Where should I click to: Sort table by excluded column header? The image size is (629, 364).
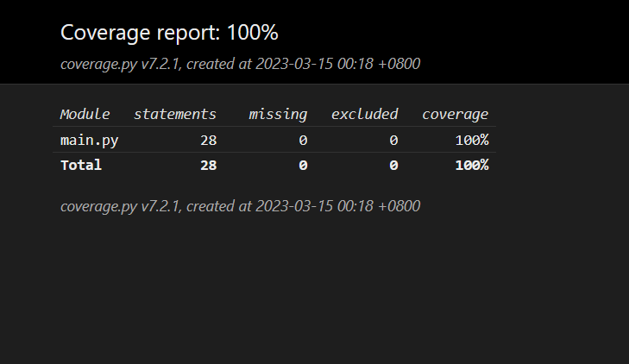pyautogui.click(x=364, y=114)
